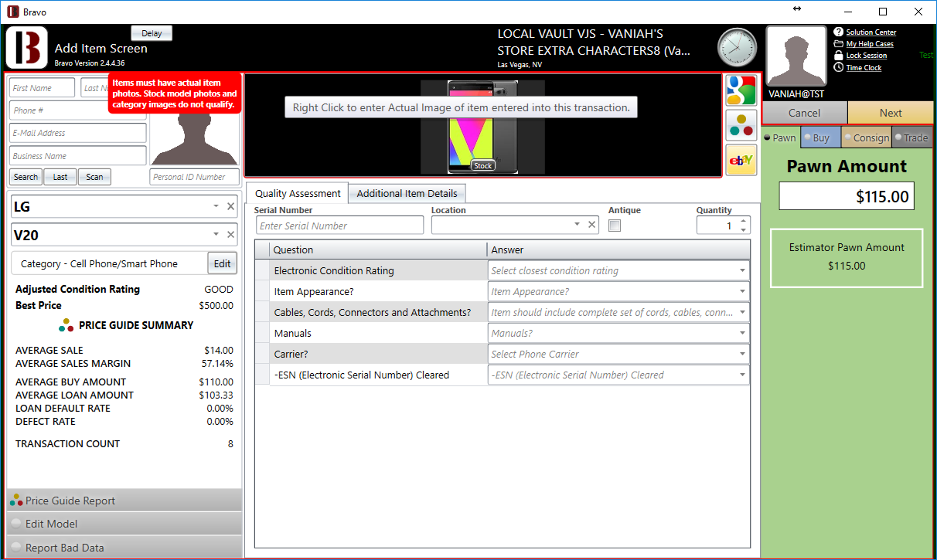Click the Scan ID button
This screenshot has height=560, width=937.
pyautogui.click(x=94, y=177)
